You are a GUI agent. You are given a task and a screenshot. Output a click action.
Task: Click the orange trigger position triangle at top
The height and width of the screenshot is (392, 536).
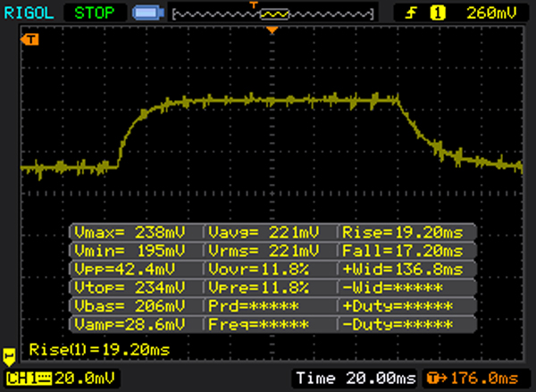click(273, 31)
